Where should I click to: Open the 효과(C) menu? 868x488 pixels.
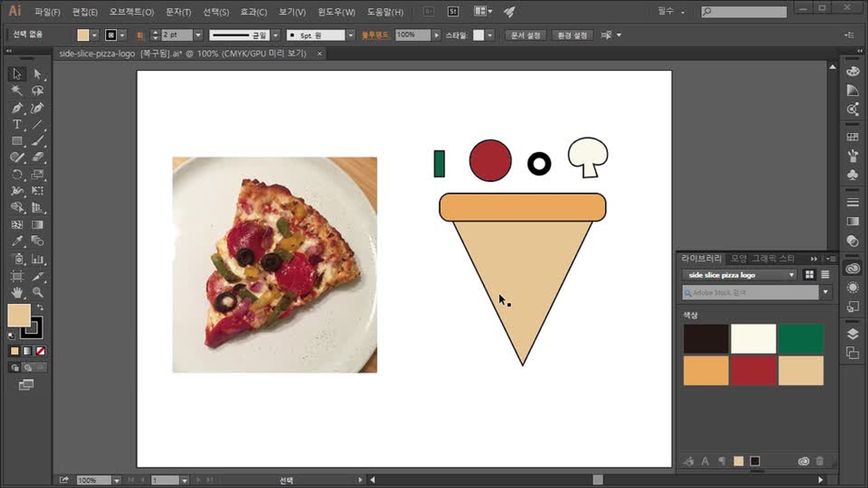pyautogui.click(x=253, y=12)
